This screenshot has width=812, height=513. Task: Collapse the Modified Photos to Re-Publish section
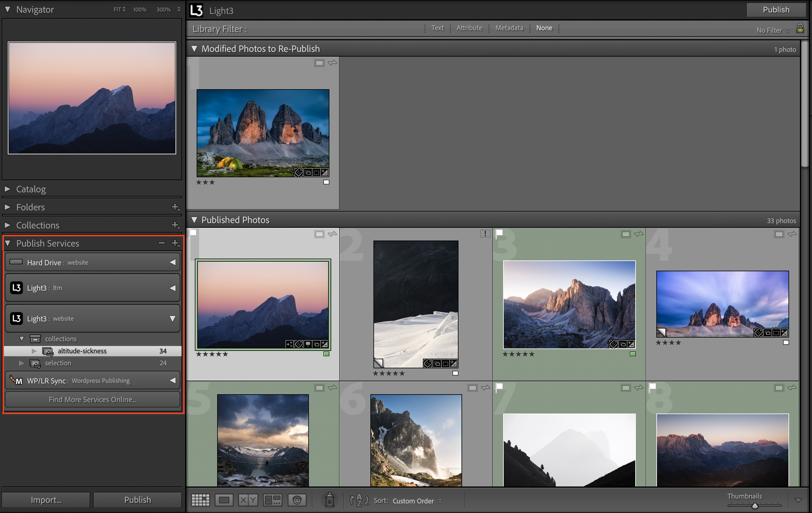tap(195, 49)
